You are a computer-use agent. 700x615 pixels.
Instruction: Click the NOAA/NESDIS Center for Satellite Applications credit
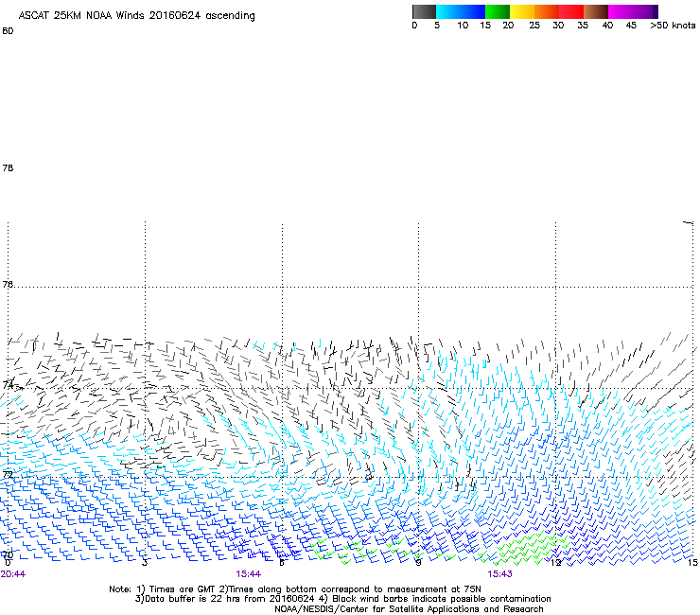point(409,609)
